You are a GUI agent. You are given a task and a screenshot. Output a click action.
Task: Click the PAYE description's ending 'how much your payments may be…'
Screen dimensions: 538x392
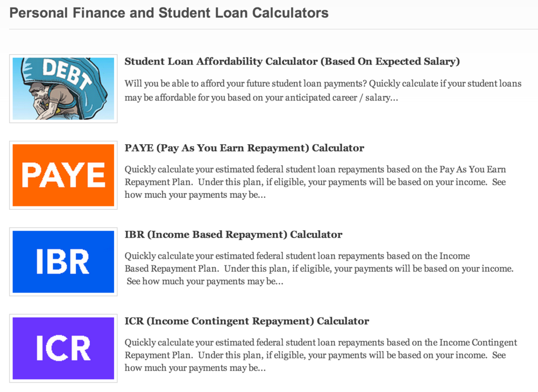(195, 195)
